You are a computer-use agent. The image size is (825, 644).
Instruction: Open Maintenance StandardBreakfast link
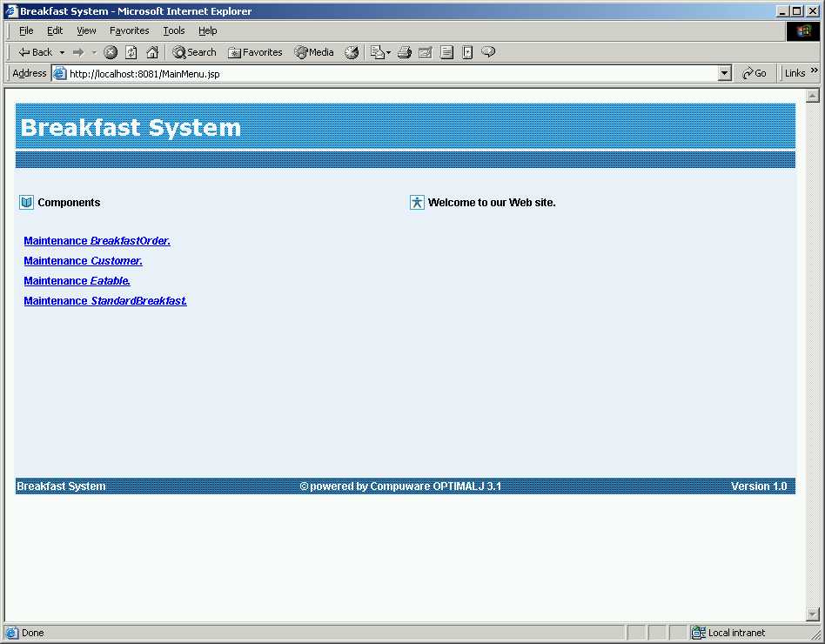pyautogui.click(x=105, y=301)
